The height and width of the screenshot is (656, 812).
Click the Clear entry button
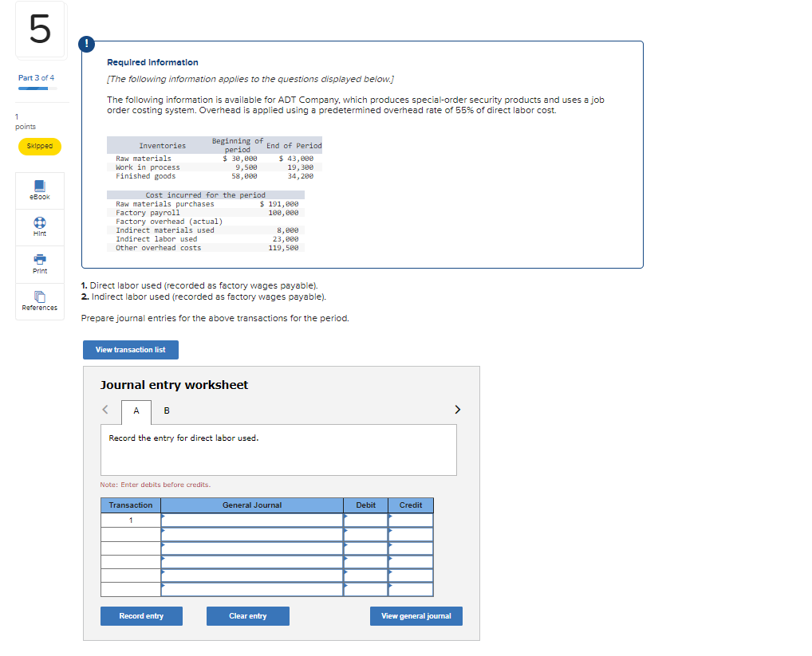tap(248, 616)
